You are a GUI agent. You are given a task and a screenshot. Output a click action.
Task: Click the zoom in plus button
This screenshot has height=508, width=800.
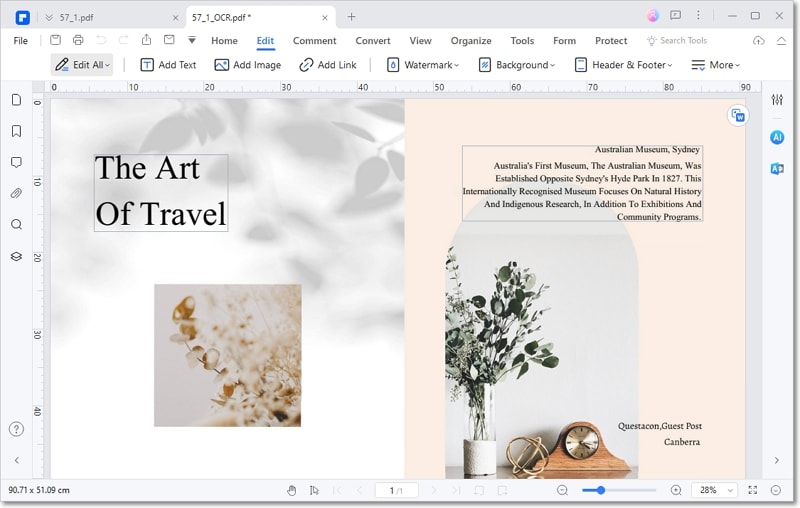point(676,491)
